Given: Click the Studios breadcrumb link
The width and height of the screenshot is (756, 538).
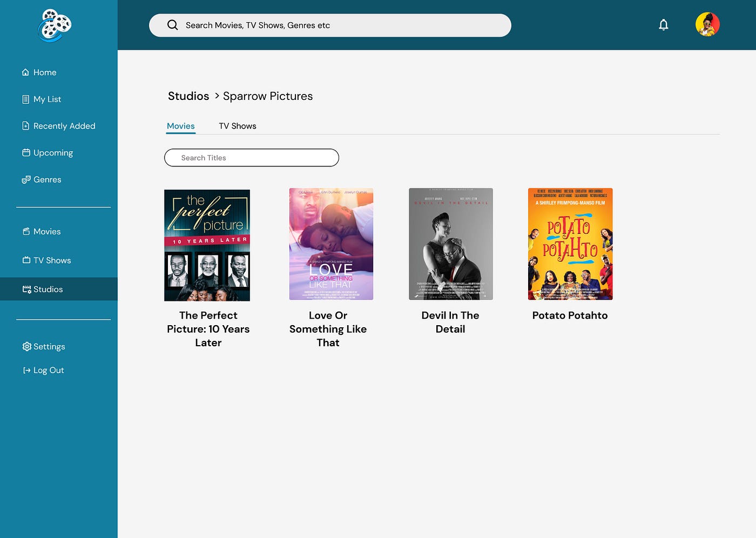Looking at the screenshot, I should (188, 96).
